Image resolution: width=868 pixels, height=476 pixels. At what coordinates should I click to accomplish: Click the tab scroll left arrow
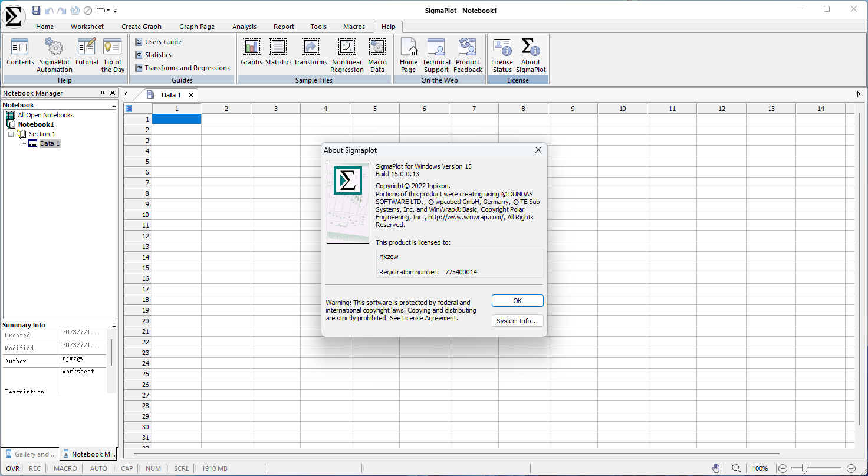(x=126, y=94)
